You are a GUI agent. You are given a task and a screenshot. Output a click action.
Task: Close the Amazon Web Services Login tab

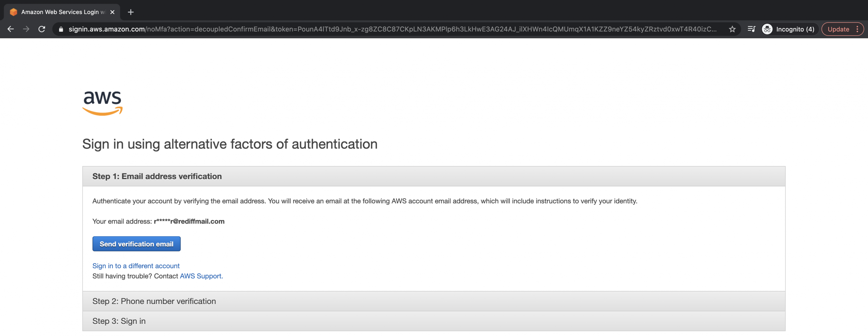click(x=112, y=12)
